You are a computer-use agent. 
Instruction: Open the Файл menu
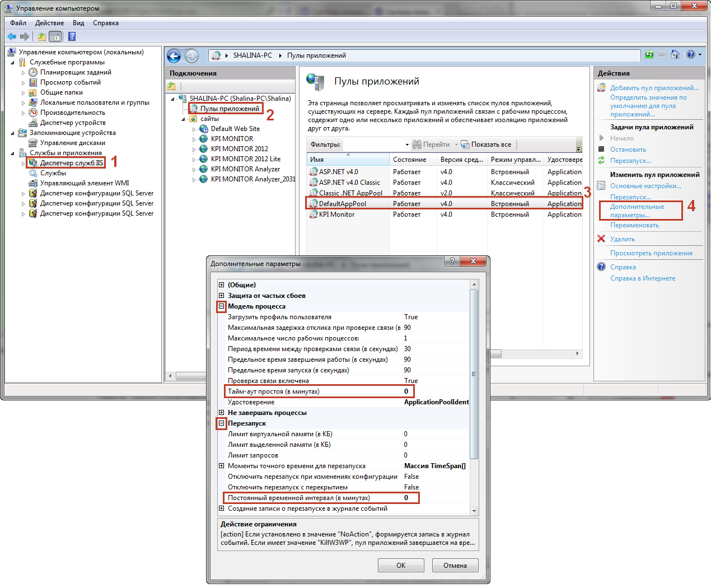pyautogui.click(x=18, y=23)
